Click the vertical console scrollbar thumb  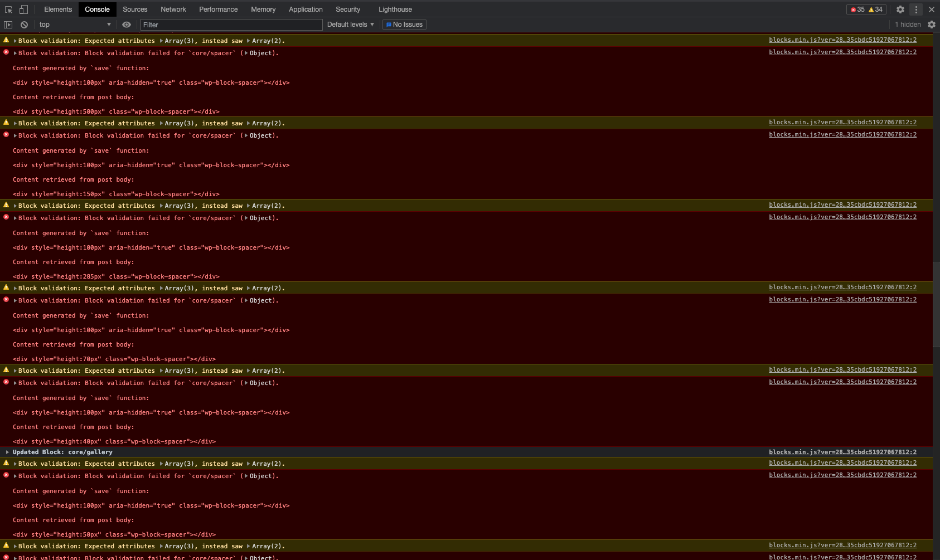point(936,304)
